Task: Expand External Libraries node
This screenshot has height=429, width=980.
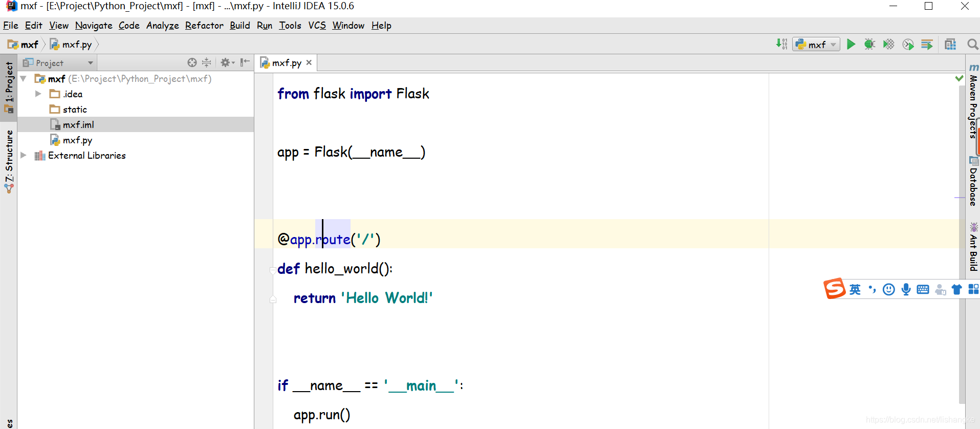Action: 24,155
